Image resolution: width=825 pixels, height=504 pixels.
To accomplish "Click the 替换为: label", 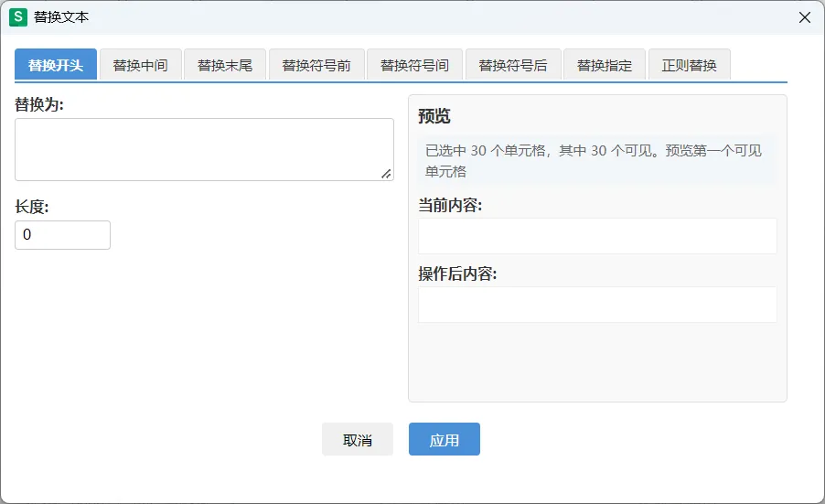I will coord(39,104).
